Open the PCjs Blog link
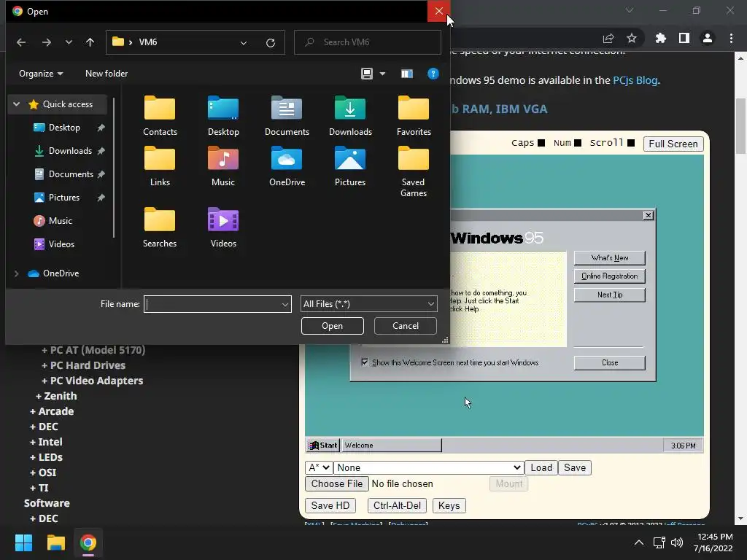The width and height of the screenshot is (747, 560). [x=635, y=80]
